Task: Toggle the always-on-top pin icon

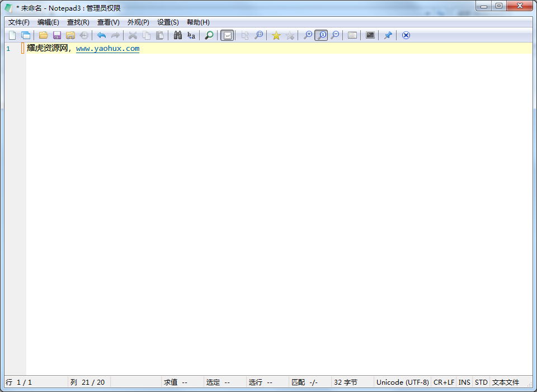Action: pyautogui.click(x=388, y=35)
